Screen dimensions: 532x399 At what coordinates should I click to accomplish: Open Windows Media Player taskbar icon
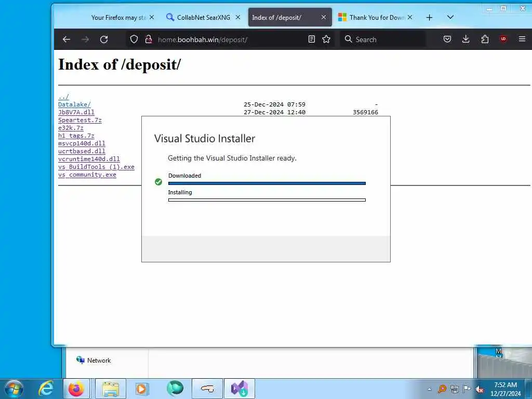click(141, 389)
